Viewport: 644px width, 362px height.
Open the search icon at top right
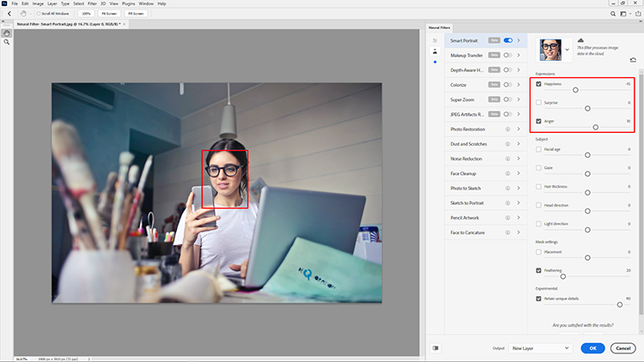[x=613, y=14]
